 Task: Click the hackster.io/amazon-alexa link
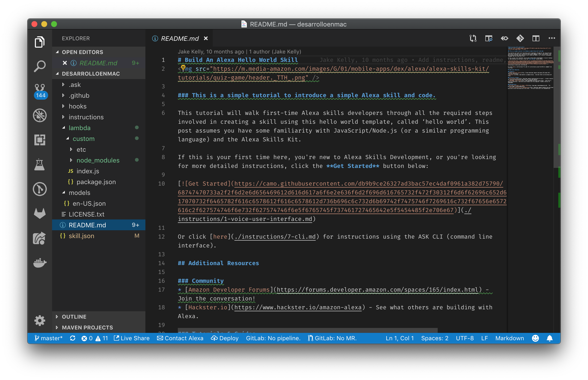[x=298, y=307]
